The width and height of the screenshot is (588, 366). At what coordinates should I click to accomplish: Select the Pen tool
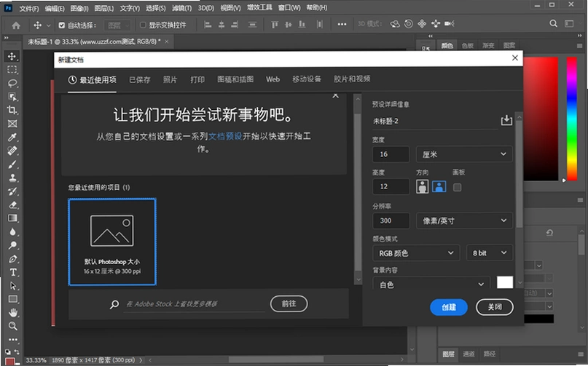[x=12, y=259]
